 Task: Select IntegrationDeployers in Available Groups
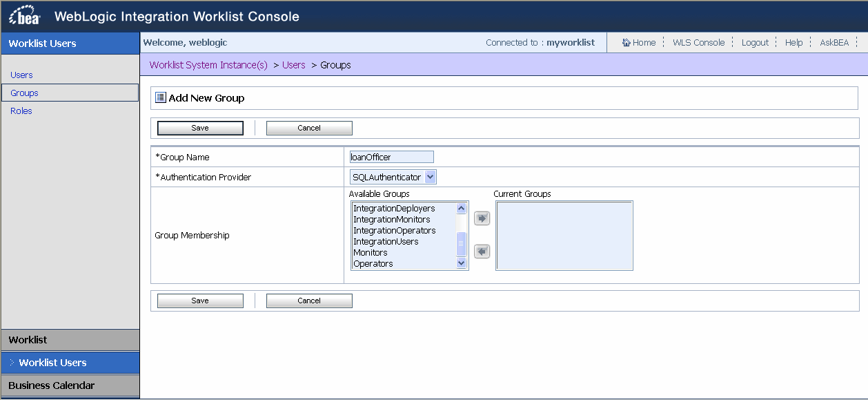[x=394, y=209]
